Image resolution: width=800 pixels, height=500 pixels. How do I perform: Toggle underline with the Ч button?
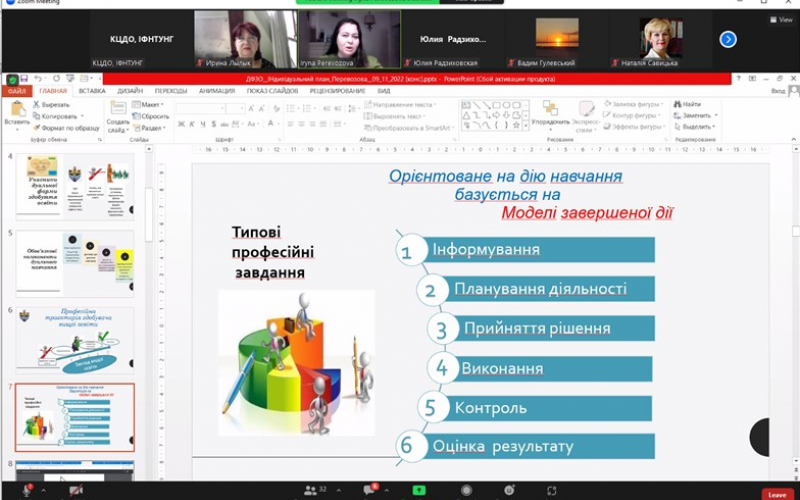tap(203, 124)
